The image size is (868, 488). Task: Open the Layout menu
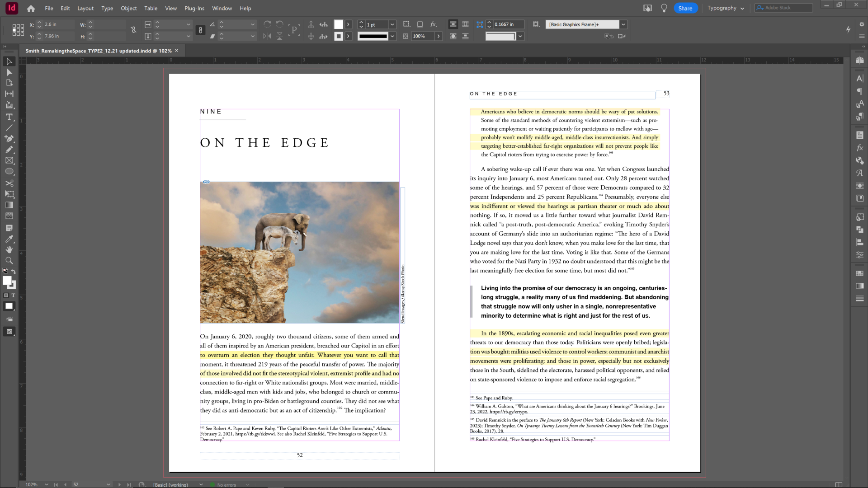click(85, 8)
